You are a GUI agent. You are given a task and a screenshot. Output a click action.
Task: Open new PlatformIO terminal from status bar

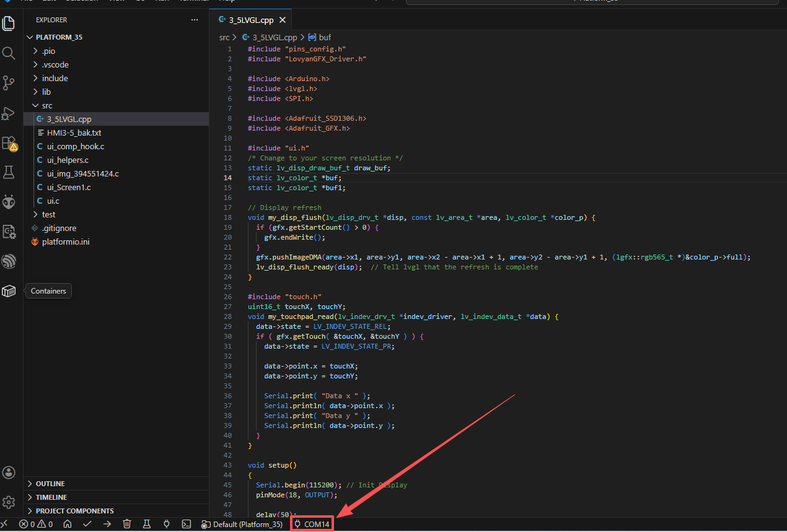pos(186,524)
